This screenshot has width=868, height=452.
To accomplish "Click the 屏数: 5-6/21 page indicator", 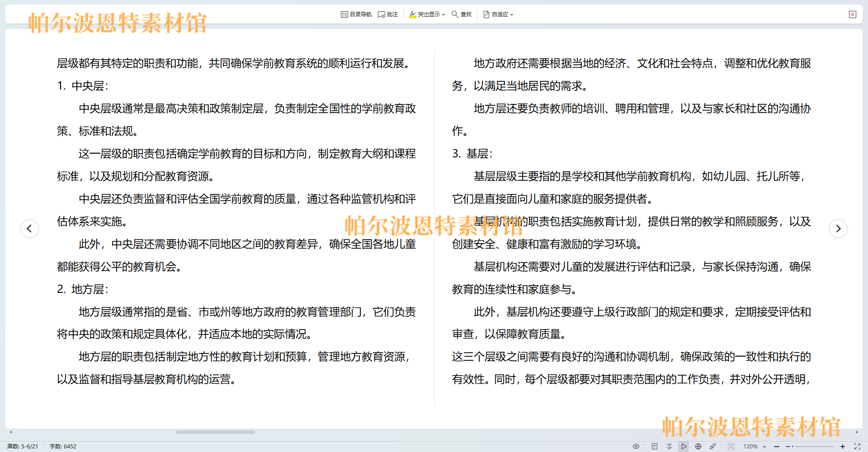I will pyautogui.click(x=23, y=447).
